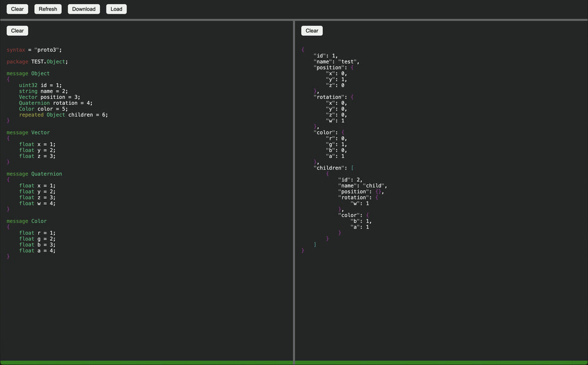
Task: Clear the JSON output panel
Action: click(312, 31)
